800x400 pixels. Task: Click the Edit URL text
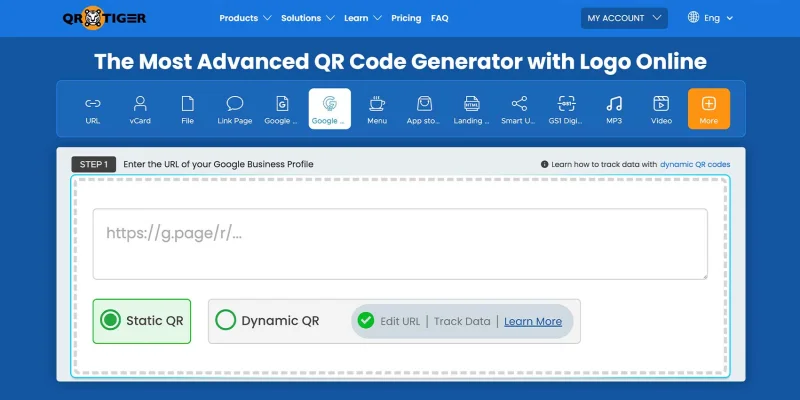tap(400, 321)
